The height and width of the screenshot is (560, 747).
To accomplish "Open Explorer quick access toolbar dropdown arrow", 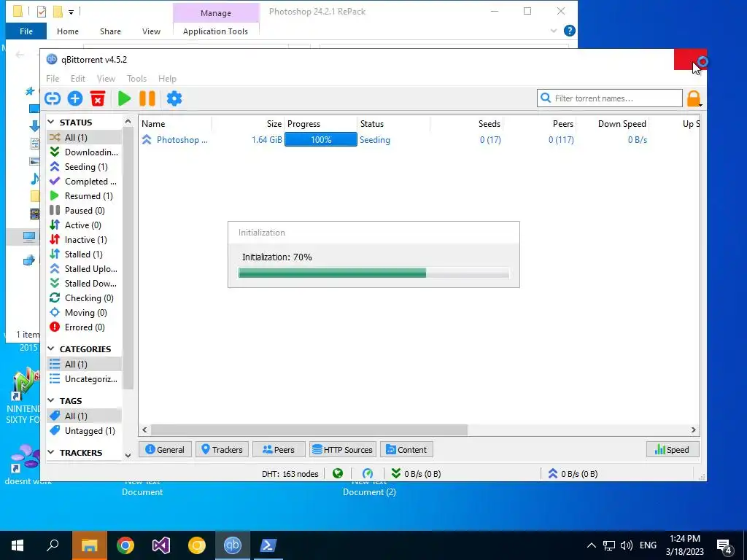I will [71, 12].
